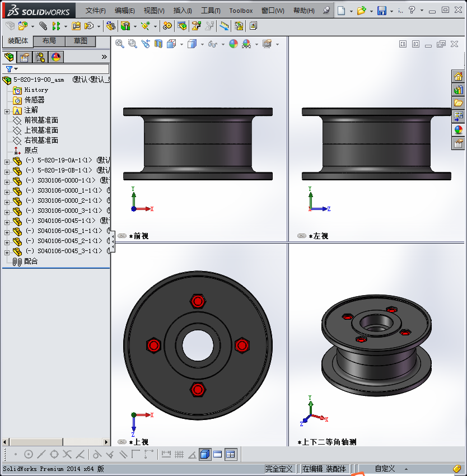467x476 pixels.
Task: Open the Toolbox menu
Action: point(241,11)
